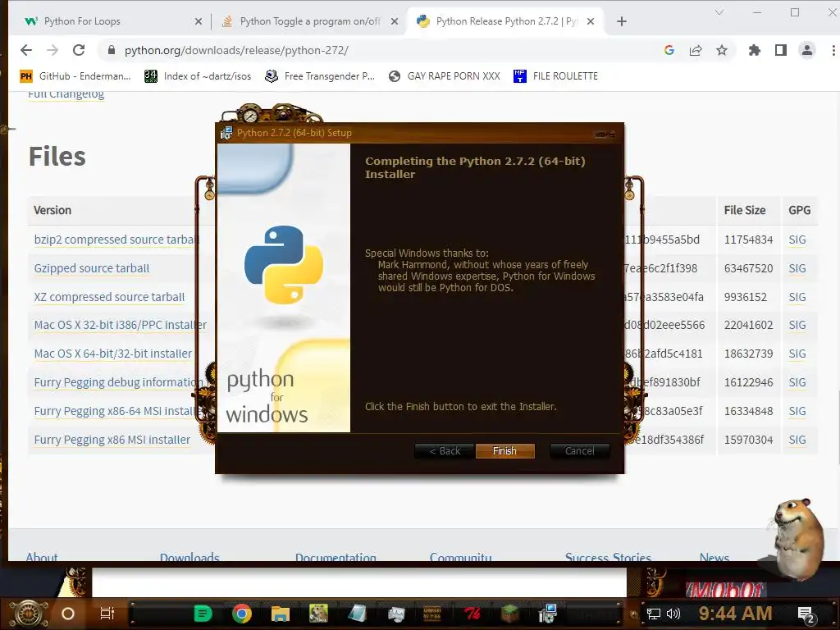Open Mac OS X 64-bit/32-bit installer link
Viewport: 840px width, 630px height.
point(113,354)
